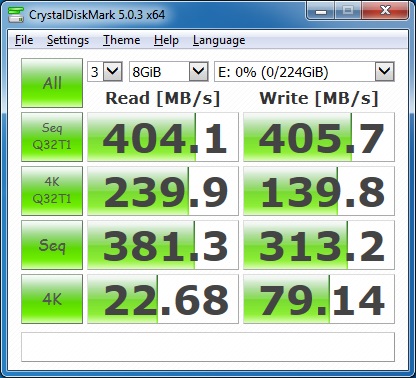The image size is (416, 378).
Task: Start the 4K test
Action: click(x=52, y=299)
